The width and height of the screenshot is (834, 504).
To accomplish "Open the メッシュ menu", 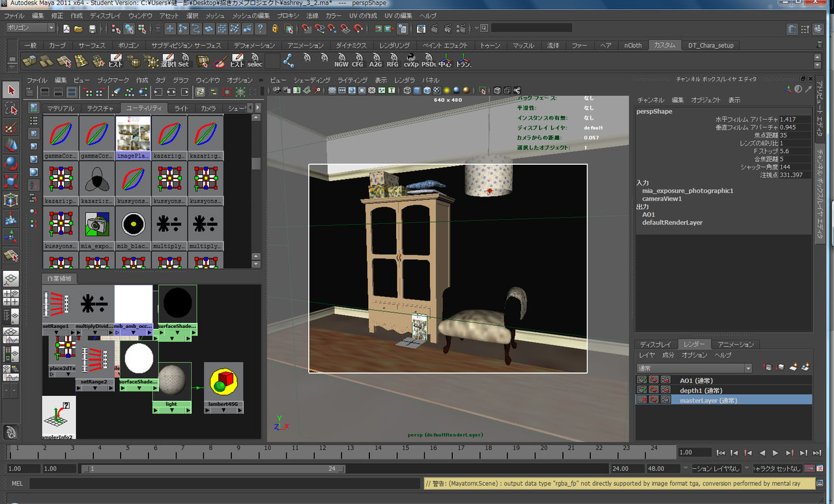I will [215, 16].
